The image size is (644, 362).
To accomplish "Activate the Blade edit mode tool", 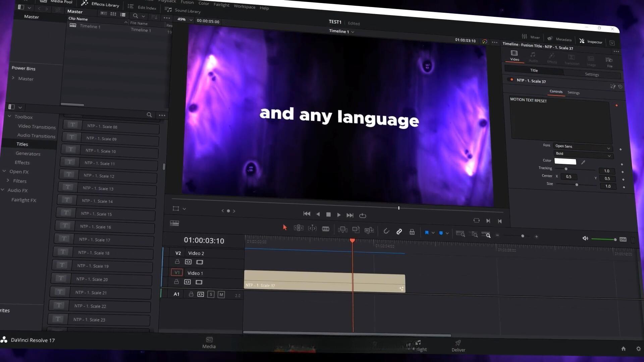I will pos(325,229).
